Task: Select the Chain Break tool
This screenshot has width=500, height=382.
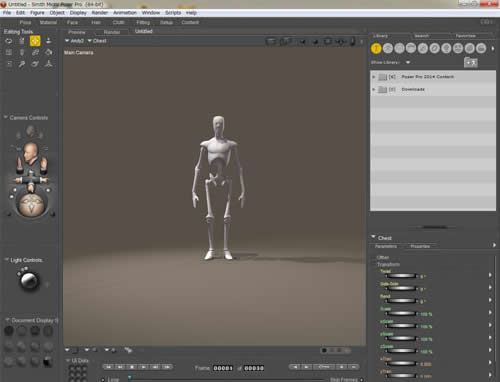Action: click(35, 52)
